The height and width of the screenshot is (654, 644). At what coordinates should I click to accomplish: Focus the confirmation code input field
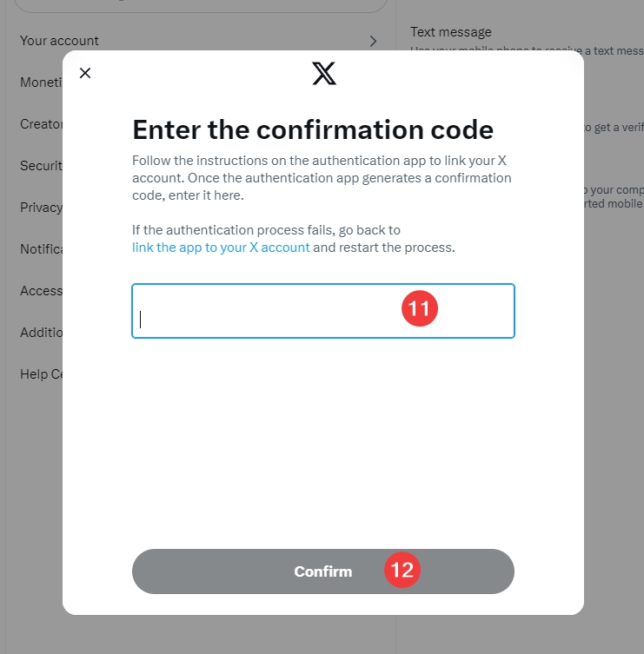tap(261, 311)
